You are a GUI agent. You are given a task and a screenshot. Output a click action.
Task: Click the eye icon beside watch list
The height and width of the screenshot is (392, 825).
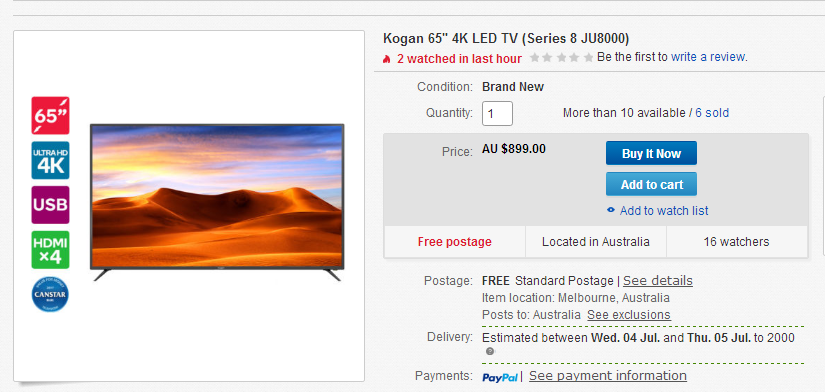tap(611, 210)
